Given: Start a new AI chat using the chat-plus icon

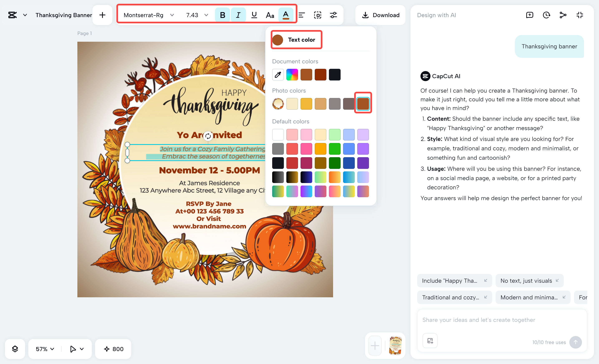Looking at the screenshot, I should coord(530,15).
